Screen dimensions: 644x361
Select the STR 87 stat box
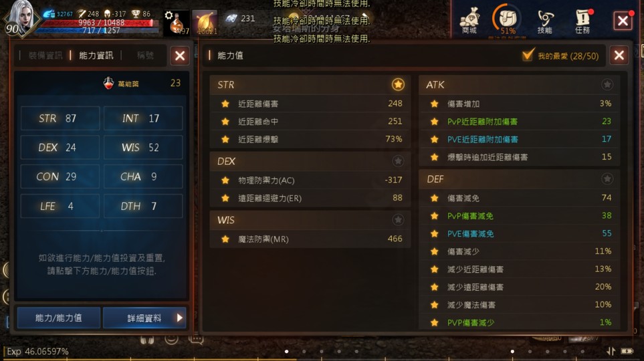pos(60,118)
